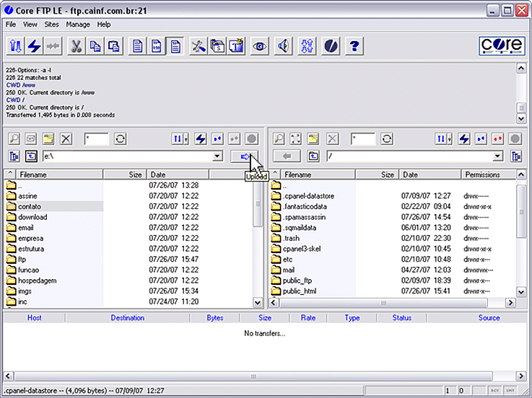Click the Download left arrow button
The width and height of the screenshot is (532, 398).
[x=287, y=156]
